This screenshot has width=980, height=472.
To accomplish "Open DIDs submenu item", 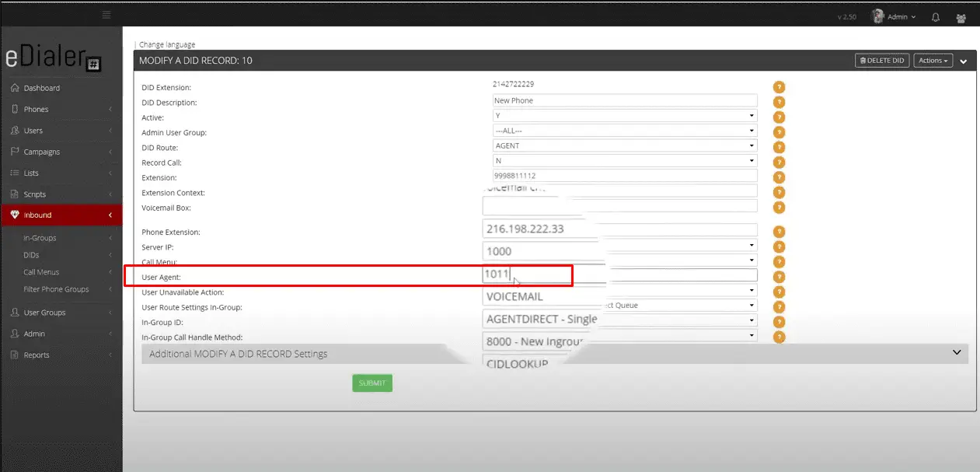I will (31, 255).
